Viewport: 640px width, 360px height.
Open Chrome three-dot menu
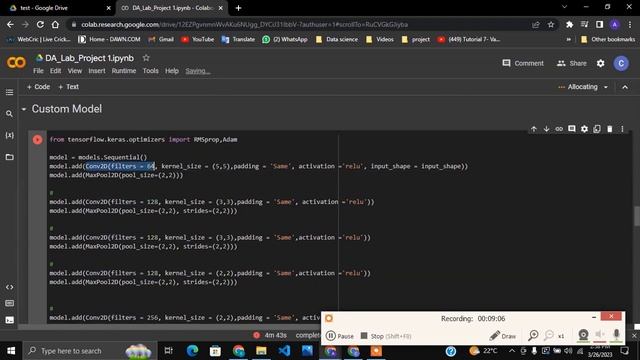point(630,24)
